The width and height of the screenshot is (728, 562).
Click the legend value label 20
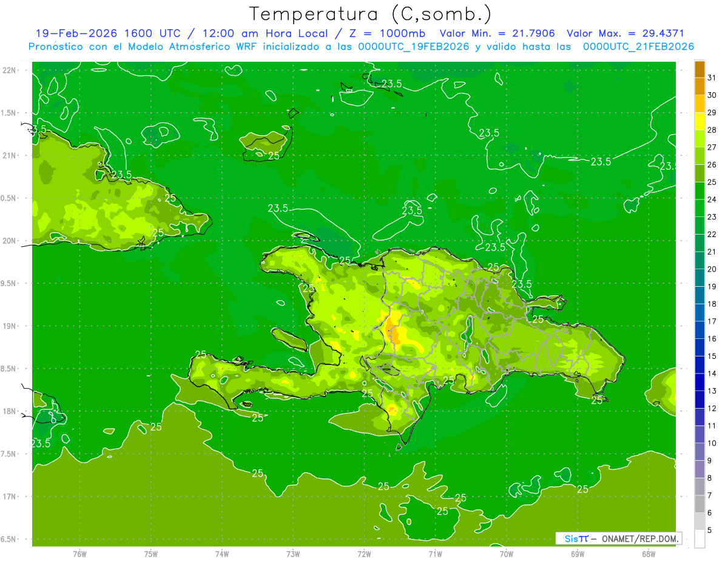(x=712, y=269)
